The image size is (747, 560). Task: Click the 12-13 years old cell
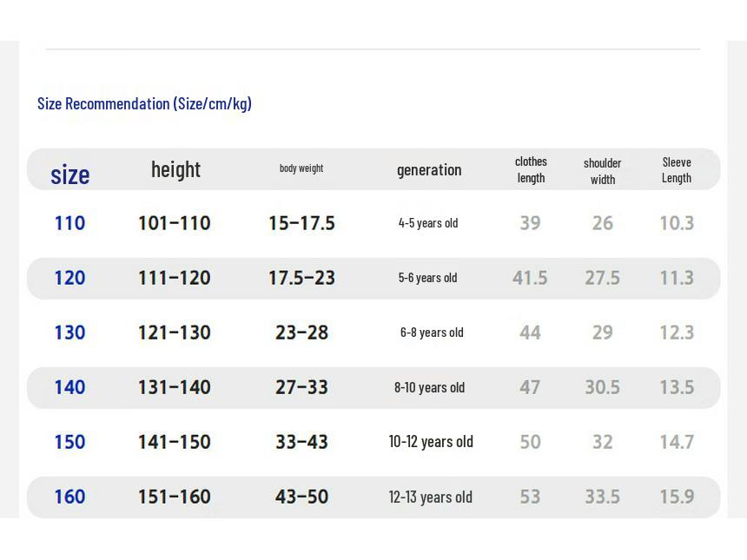(431, 497)
